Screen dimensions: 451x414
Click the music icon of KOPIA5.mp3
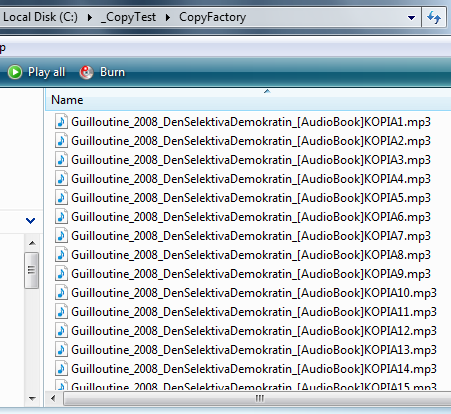(61, 198)
